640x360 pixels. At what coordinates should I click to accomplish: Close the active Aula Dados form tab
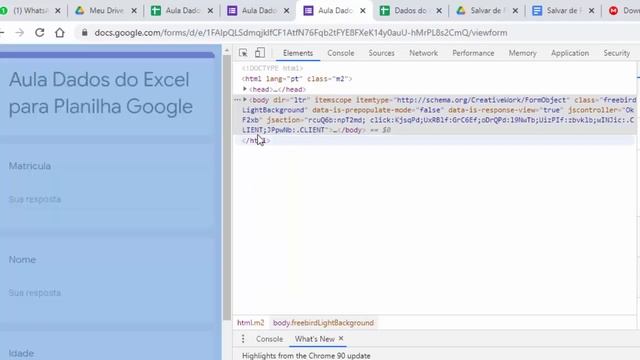coord(362,11)
